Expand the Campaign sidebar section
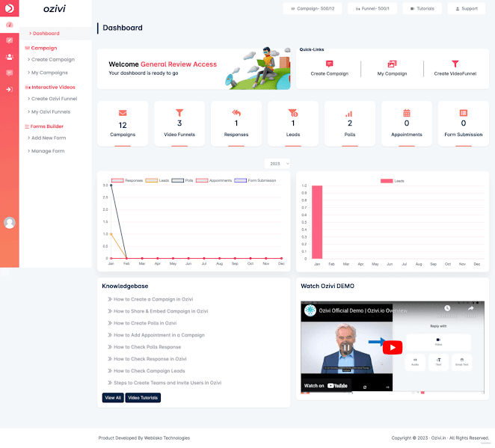The image size is (495, 448). (41, 48)
